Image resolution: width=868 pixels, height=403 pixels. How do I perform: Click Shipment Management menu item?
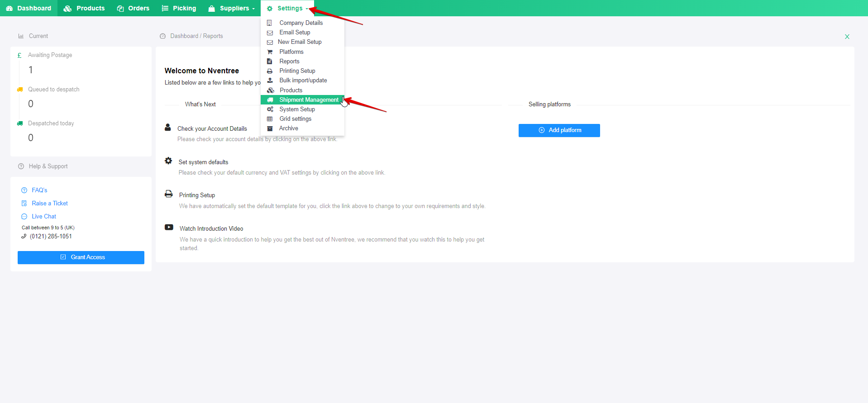pos(302,100)
